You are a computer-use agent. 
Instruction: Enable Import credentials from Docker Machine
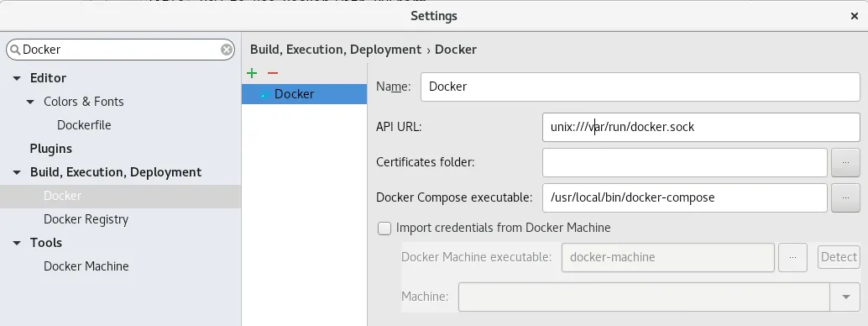[x=384, y=228]
